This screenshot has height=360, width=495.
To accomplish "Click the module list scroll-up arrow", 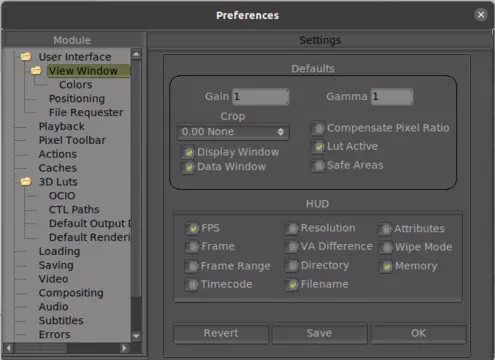I will pyautogui.click(x=136, y=54).
